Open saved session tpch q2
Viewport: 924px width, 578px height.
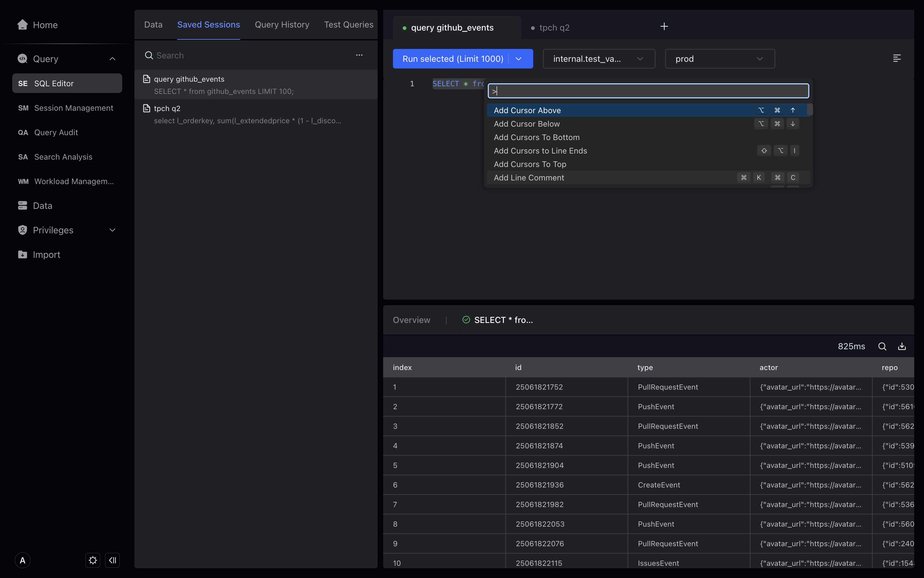(256, 114)
